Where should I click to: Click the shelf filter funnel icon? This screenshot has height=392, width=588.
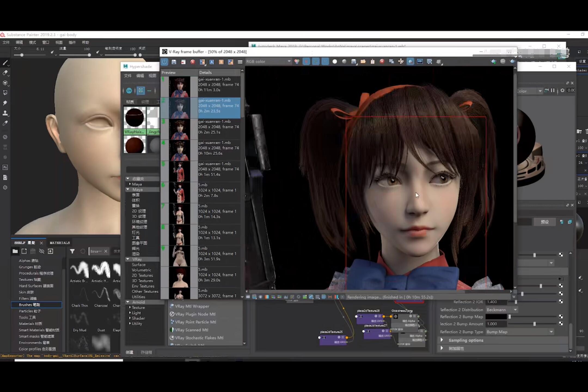tap(72, 251)
